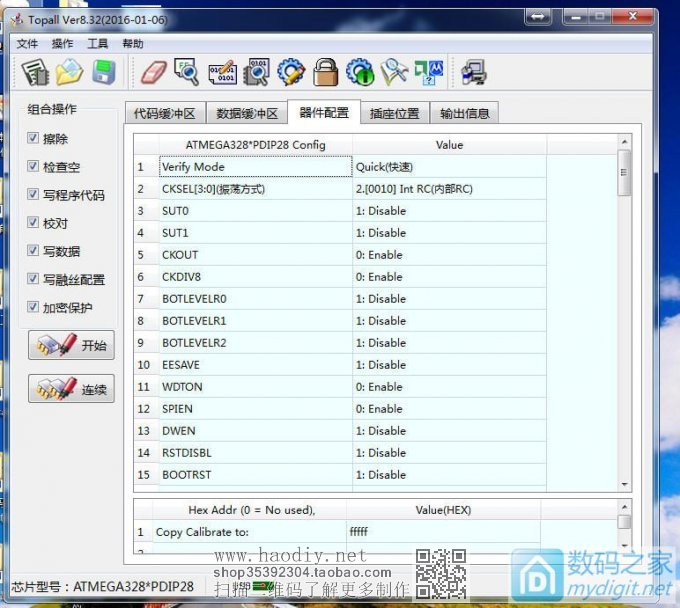
Task: Click the gear with pencil config icon
Action: pos(291,72)
